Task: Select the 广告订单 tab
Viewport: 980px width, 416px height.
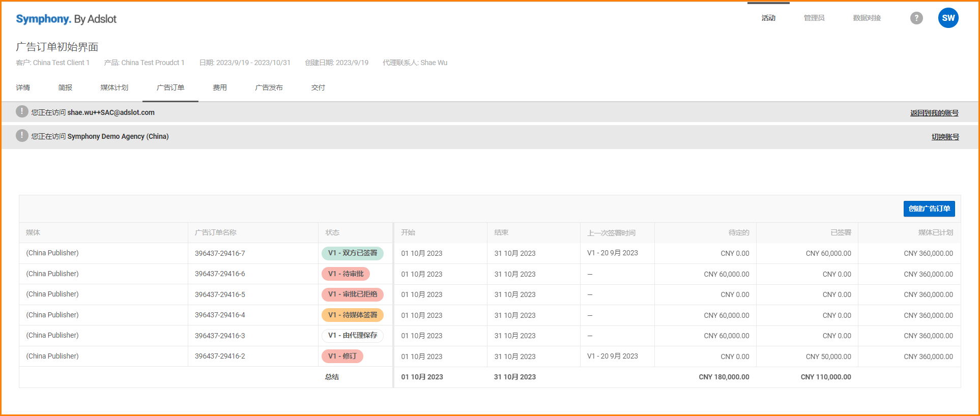Action: point(170,87)
